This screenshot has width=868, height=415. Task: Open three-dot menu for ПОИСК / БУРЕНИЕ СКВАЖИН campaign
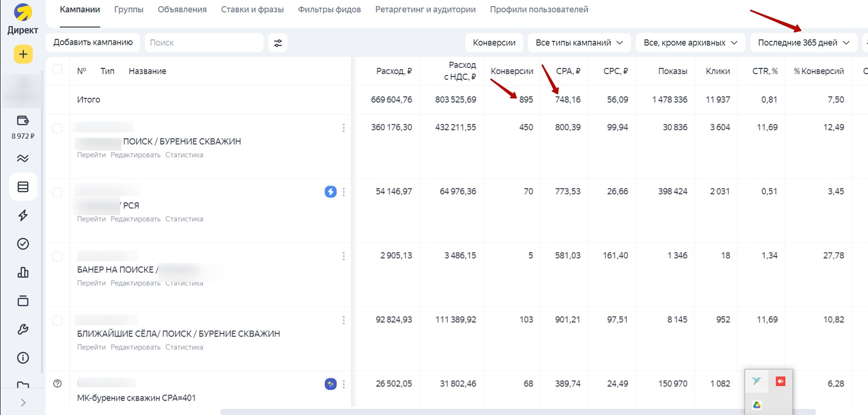click(x=343, y=128)
